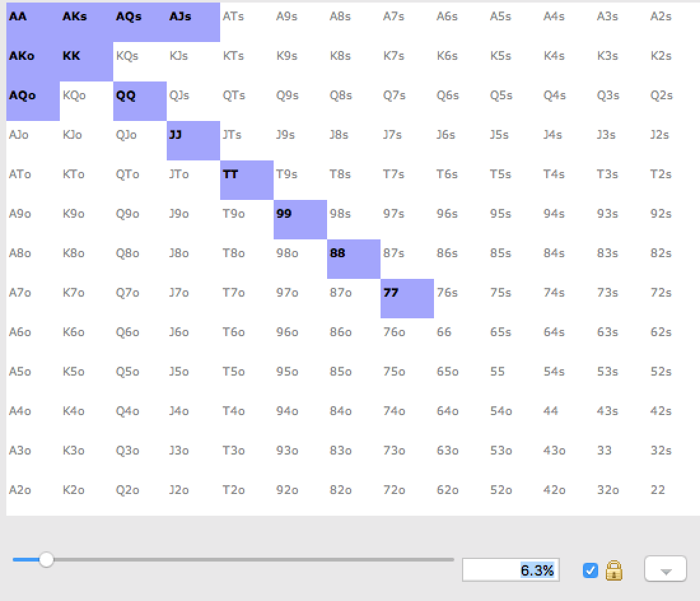Toggle the blue checkbox beside percentage
Image resolution: width=700 pixels, height=601 pixels.
point(590,570)
